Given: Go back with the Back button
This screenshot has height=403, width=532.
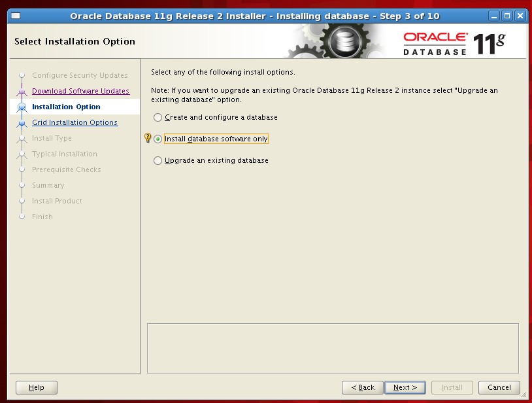Looking at the screenshot, I should [x=363, y=387].
